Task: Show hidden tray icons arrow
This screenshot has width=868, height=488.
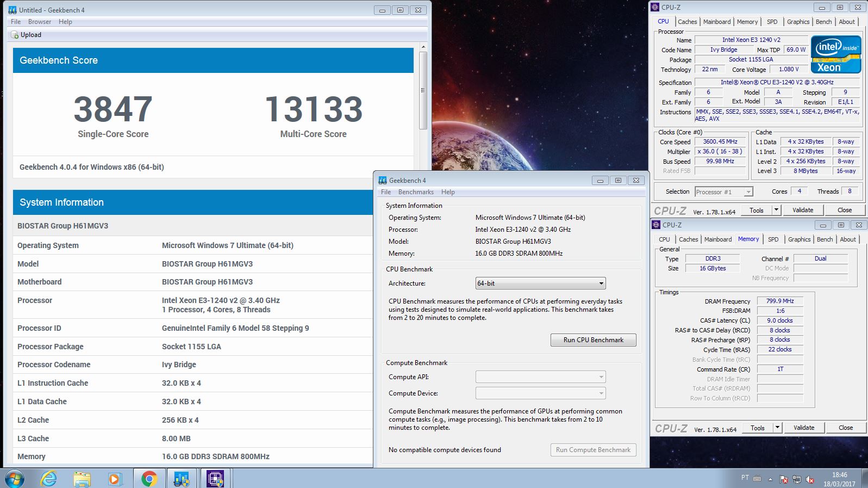Action: [x=770, y=479]
